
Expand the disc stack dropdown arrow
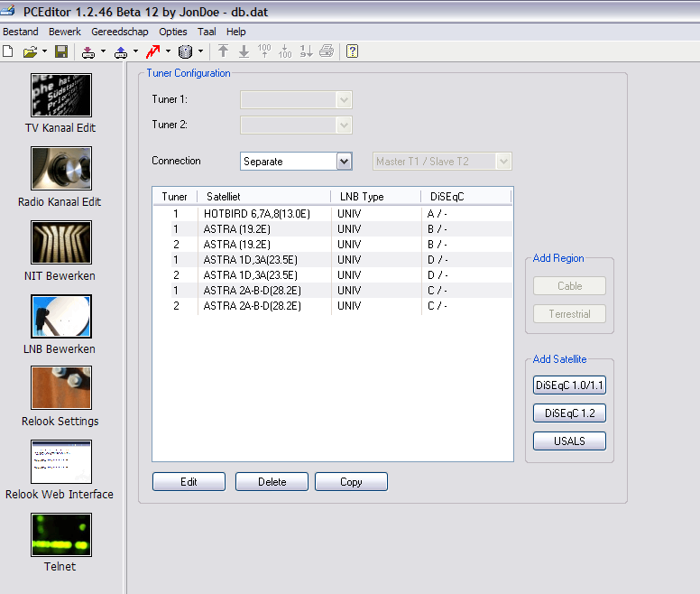click(200, 51)
